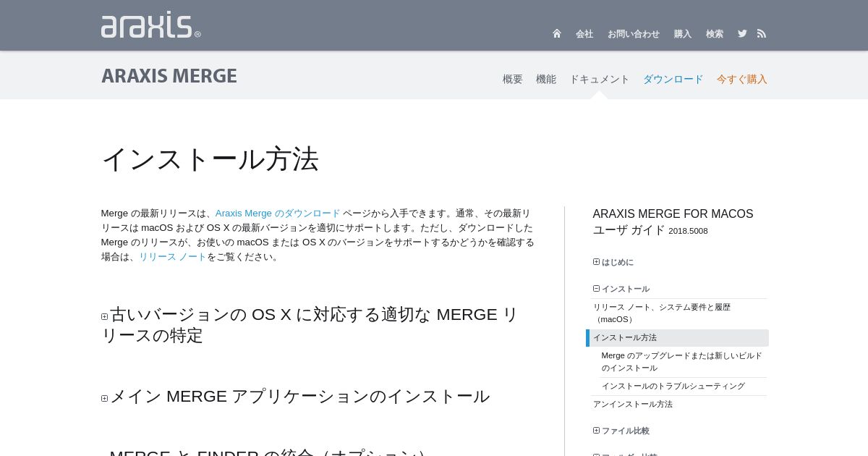Click the インストール方法 page heading
The height and width of the screenshot is (456, 868).
210,159
